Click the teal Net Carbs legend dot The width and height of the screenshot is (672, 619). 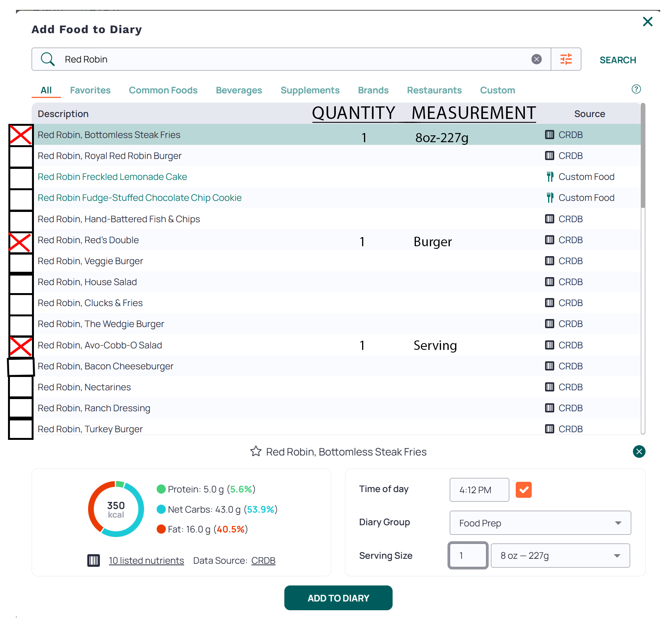pos(161,509)
